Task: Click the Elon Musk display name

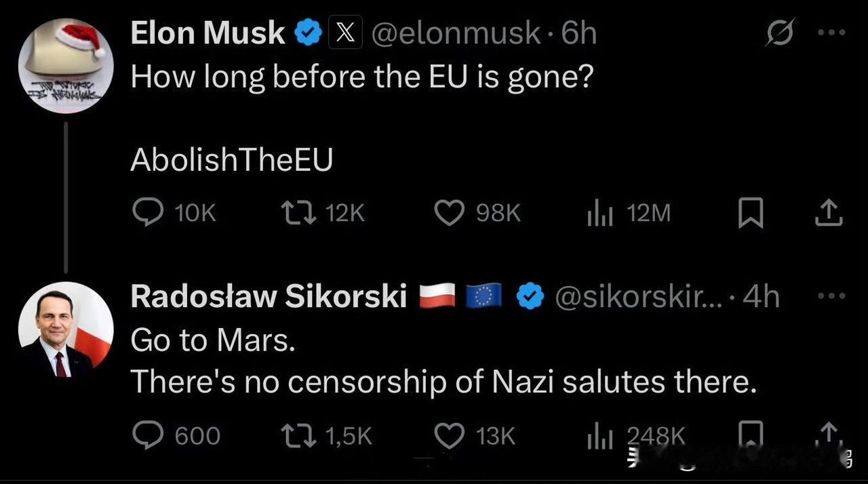Action: (x=208, y=33)
